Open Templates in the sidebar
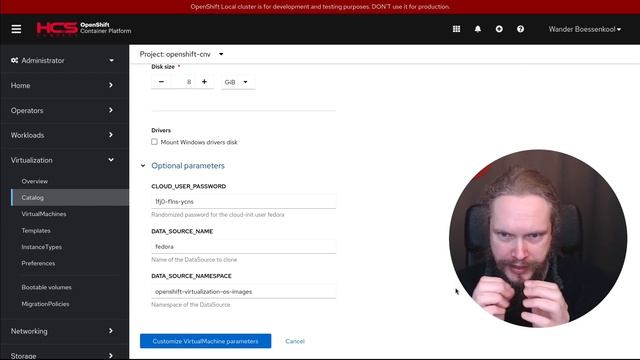 click(36, 231)
